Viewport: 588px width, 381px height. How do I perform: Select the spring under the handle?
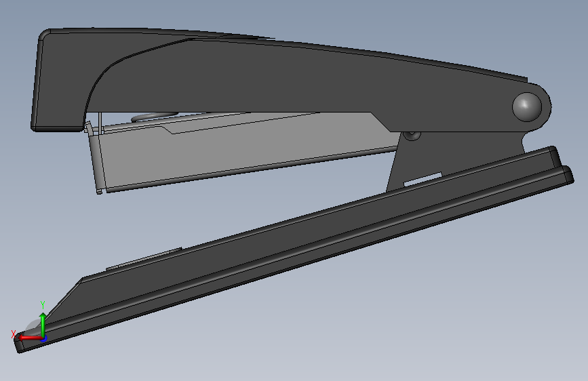pos(154,117)
